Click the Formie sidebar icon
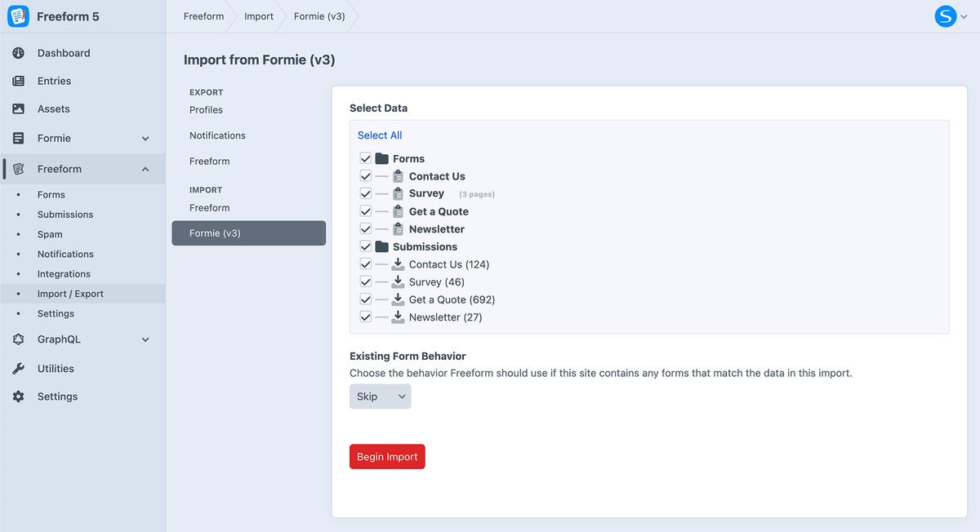Screen dimensions: 980x532 point(19,138)
